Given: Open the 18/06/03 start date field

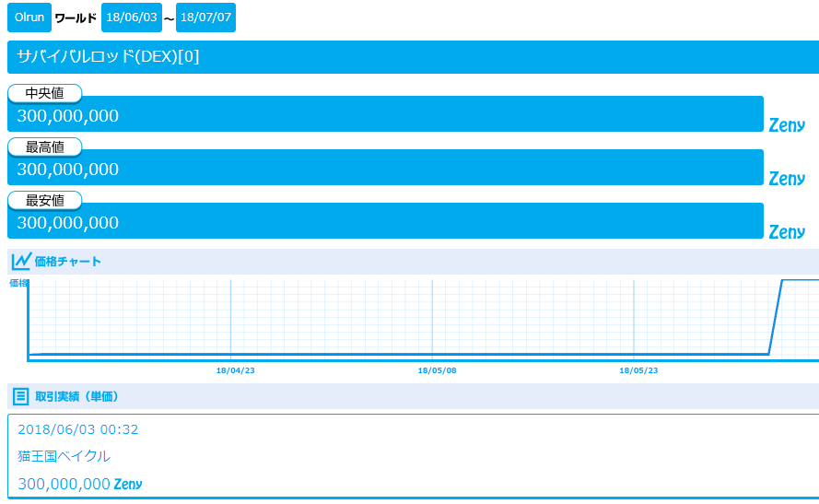Looking at the screenshot, I should point(132,18).
